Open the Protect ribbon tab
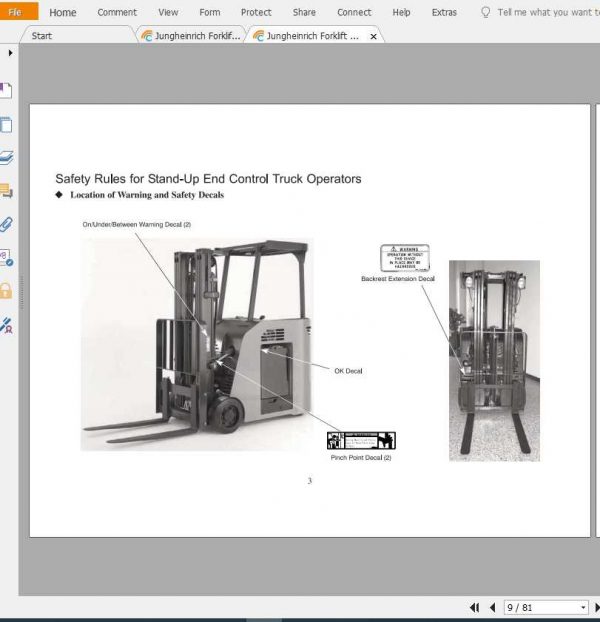This screenshot has width=600, height=622. pos(256,12)
